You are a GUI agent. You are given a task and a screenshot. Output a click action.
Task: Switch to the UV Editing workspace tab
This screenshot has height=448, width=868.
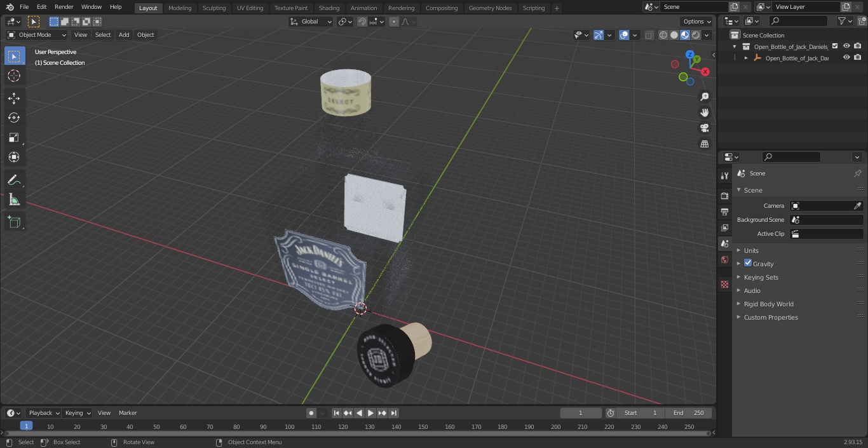tap(250, 8)
